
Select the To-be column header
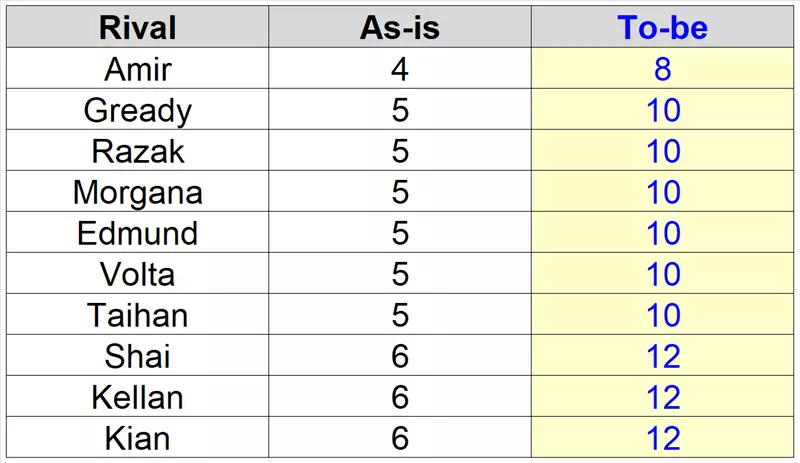(663, 27)
